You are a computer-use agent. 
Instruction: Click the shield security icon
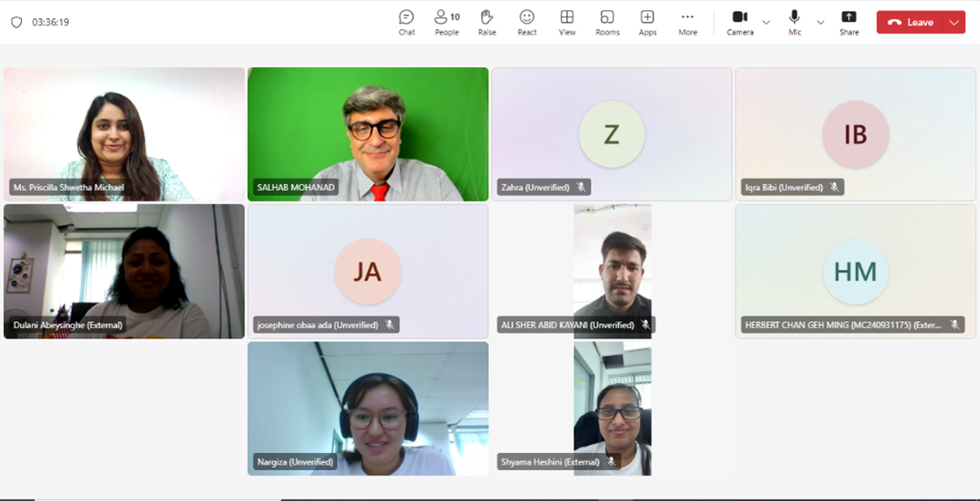17,22
